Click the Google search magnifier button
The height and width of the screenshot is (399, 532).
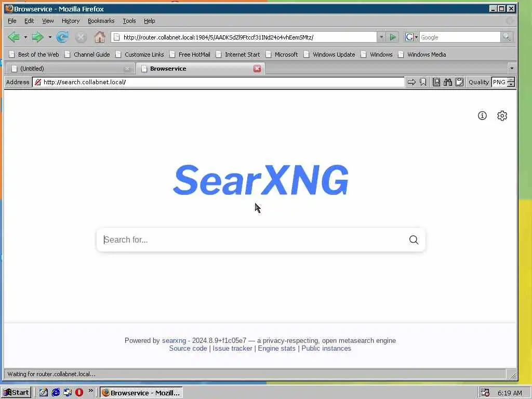pos(507,37)
